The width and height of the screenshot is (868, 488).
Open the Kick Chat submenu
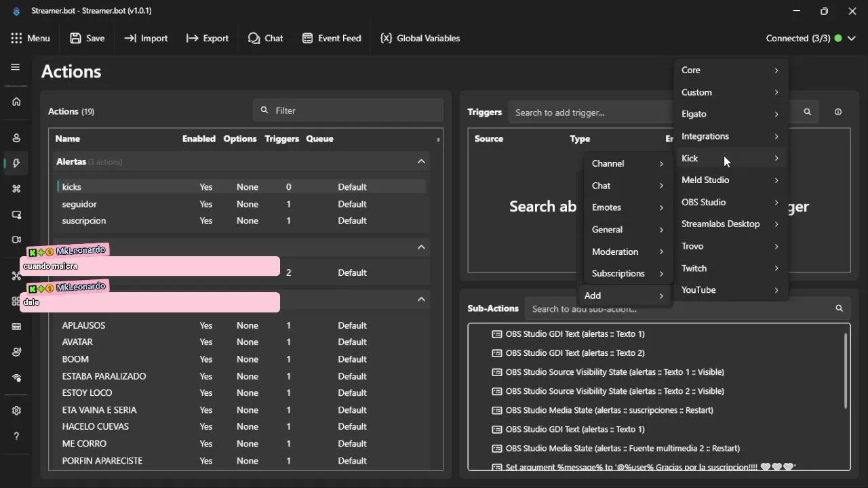627,186
